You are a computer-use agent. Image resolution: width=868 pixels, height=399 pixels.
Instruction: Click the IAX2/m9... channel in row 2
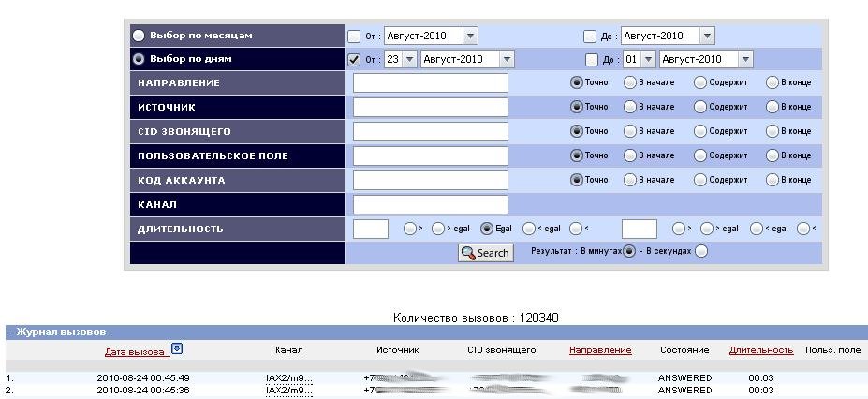288,391
